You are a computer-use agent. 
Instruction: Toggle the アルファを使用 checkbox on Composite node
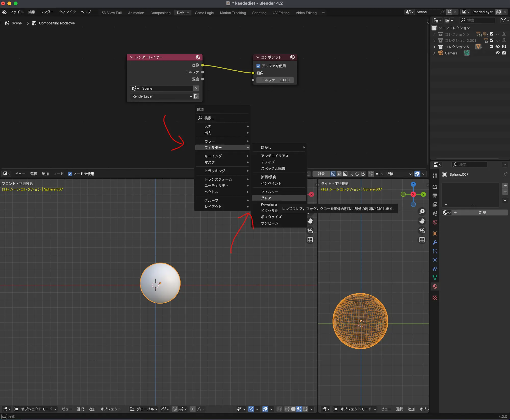(258, 66)
